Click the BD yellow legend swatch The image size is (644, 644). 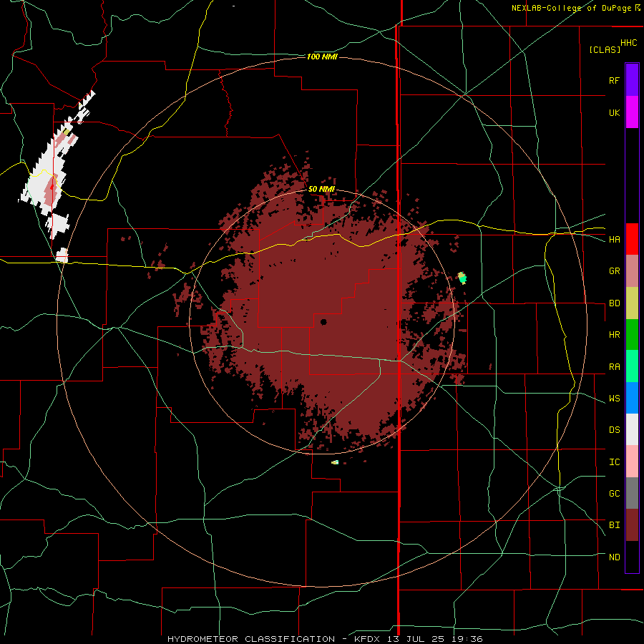632,303
